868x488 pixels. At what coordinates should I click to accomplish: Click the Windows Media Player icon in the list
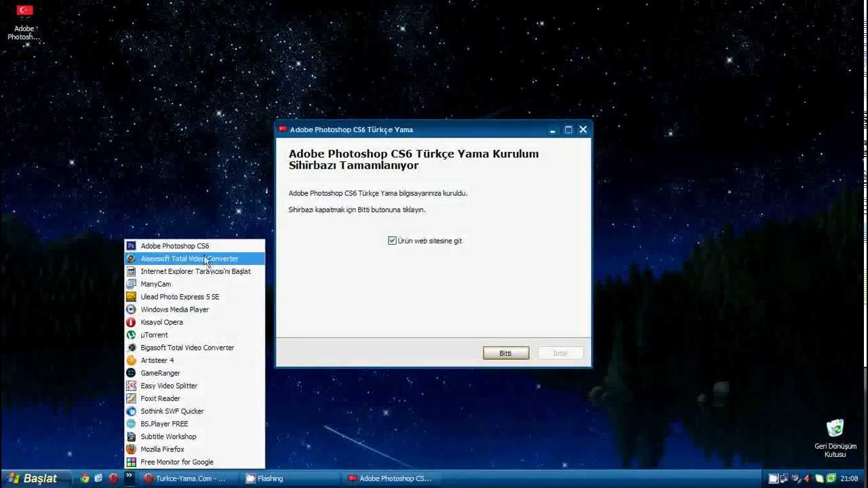(x=132, y=310)
